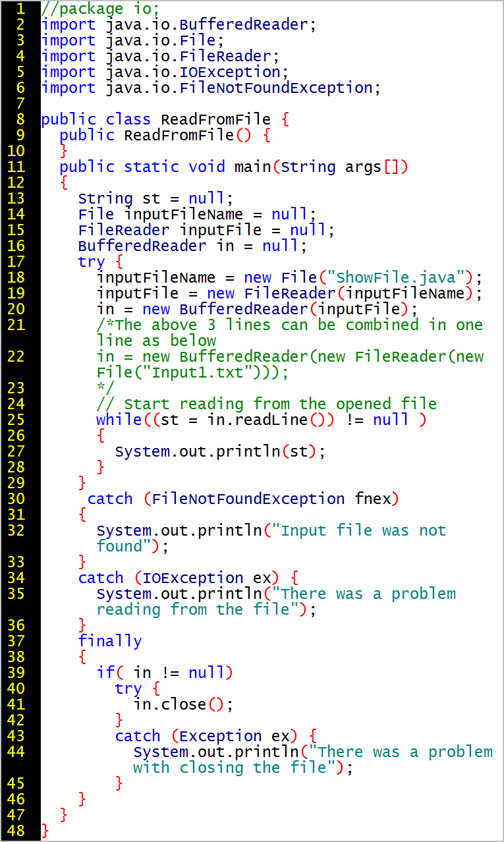The width and height of the screenshot is (504, 842).
Task: Click line number 40 in the gutter
Action: 15,689
